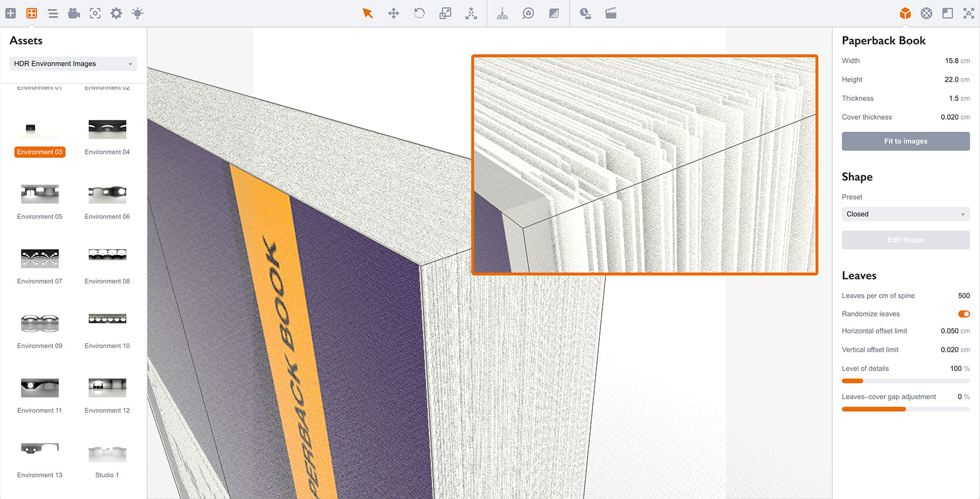Adjust the Leaves–cover gap adjustment slider
This screenshot has height=499, width=980.
905,409
